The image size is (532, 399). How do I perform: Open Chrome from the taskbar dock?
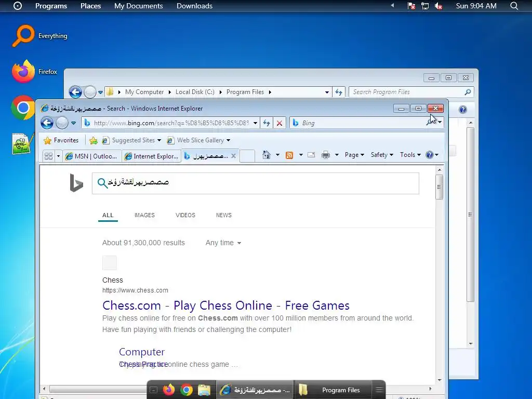pyautogui.click(x=187, y=390)
